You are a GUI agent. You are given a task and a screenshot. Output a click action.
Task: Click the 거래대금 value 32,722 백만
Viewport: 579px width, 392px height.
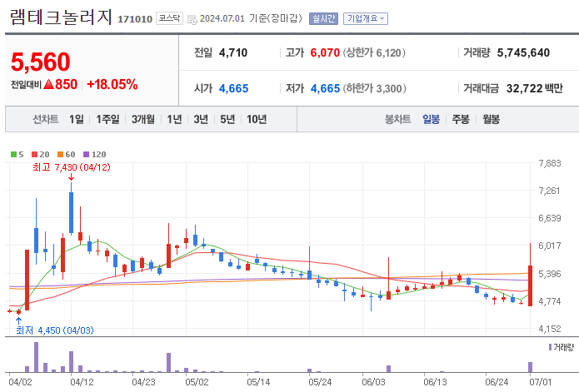535,88
